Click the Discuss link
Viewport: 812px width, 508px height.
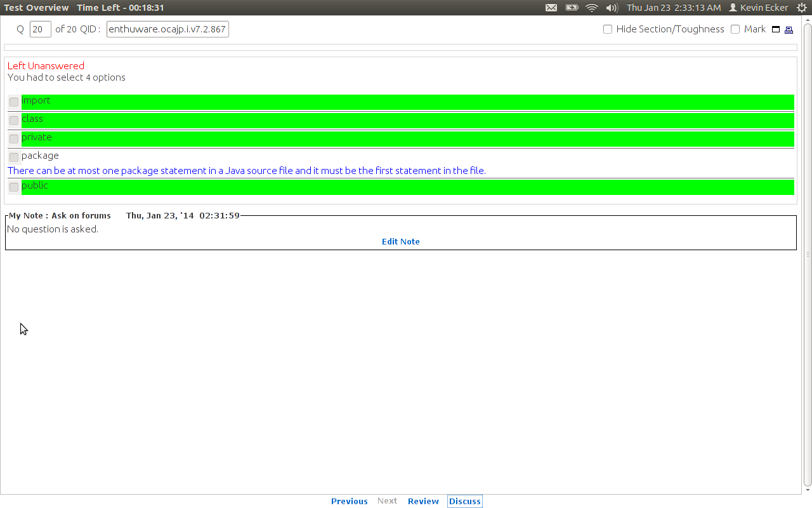point(464,501)
